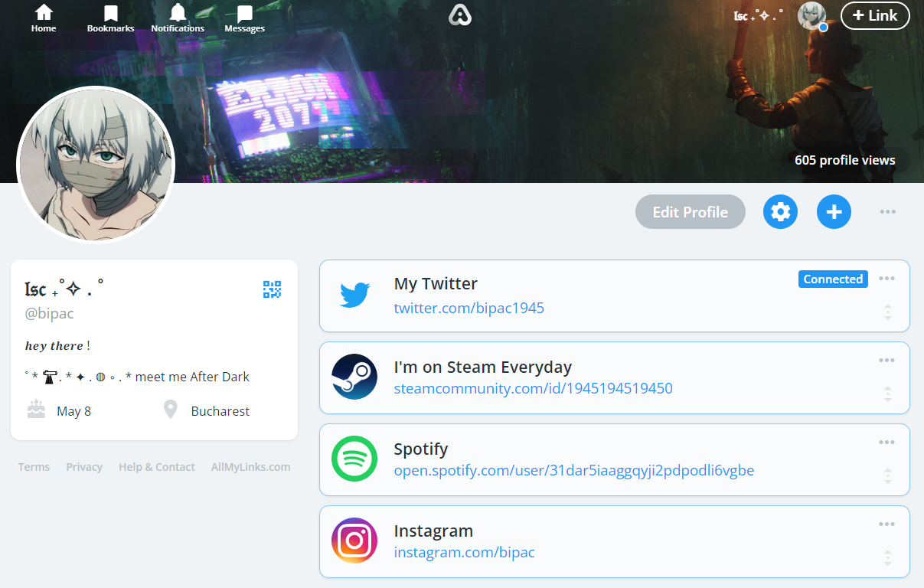Open Messages from the top bar
Image resolution: width=924 pixels, height=588 pixels.
[244, 18]
